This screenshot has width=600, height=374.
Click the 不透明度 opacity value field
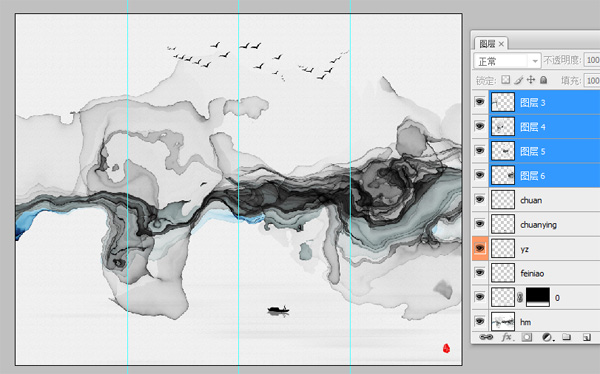(x=592, y=60)
